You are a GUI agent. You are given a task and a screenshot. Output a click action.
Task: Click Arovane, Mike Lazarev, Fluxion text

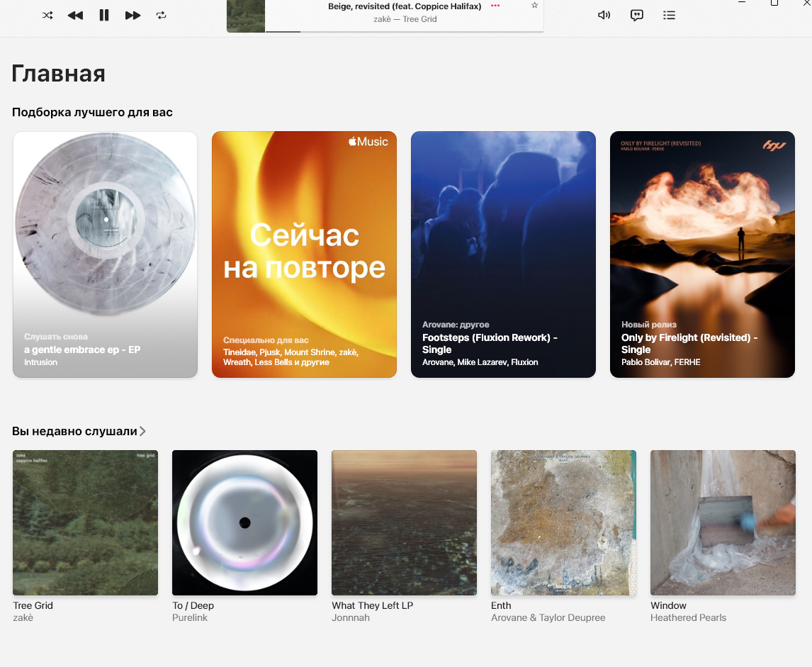coord(480,362)
